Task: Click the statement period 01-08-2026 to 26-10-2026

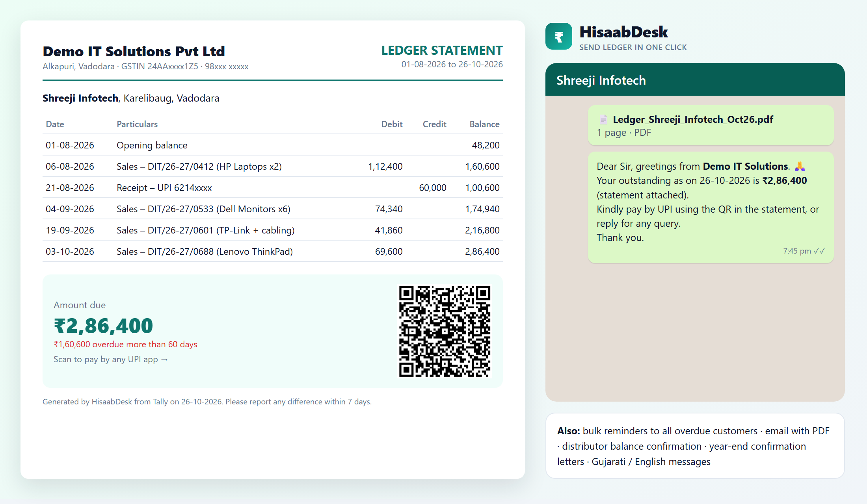Action: click(x=452, y=64)
